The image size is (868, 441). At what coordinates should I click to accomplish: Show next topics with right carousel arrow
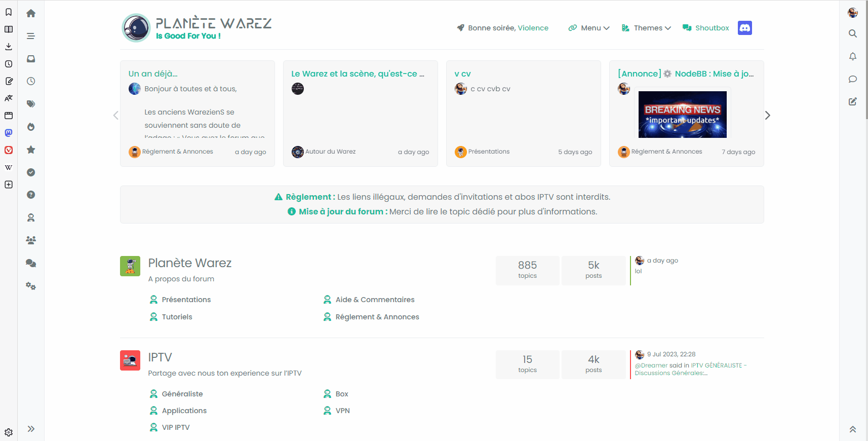click(x=768, y=116)
